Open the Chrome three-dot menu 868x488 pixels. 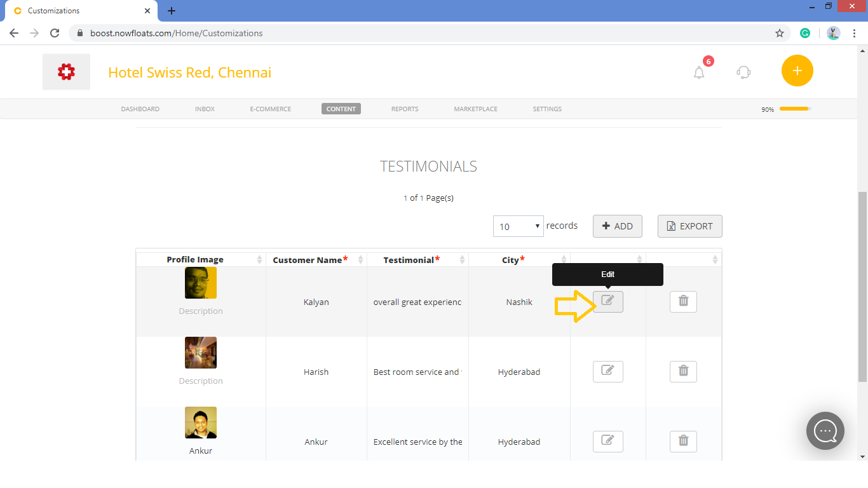point(855,33)
